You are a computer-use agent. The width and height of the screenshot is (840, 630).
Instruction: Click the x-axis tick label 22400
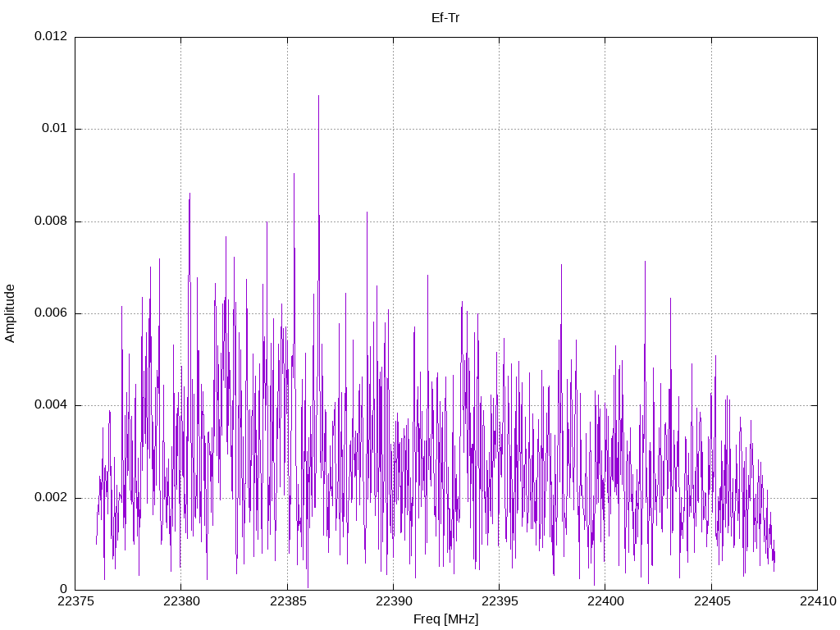point(605,601)
